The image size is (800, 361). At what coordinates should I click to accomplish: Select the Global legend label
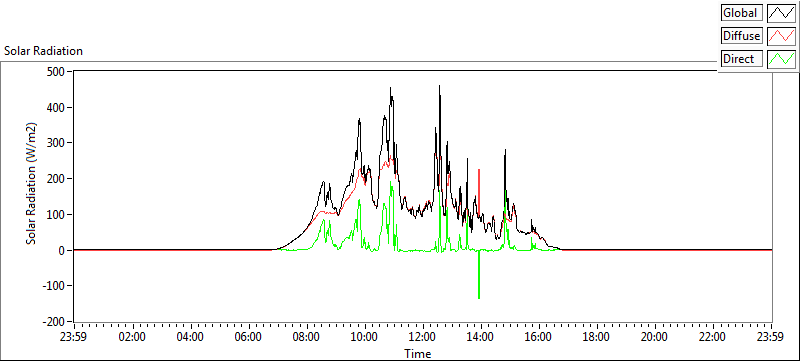[742, 13]
